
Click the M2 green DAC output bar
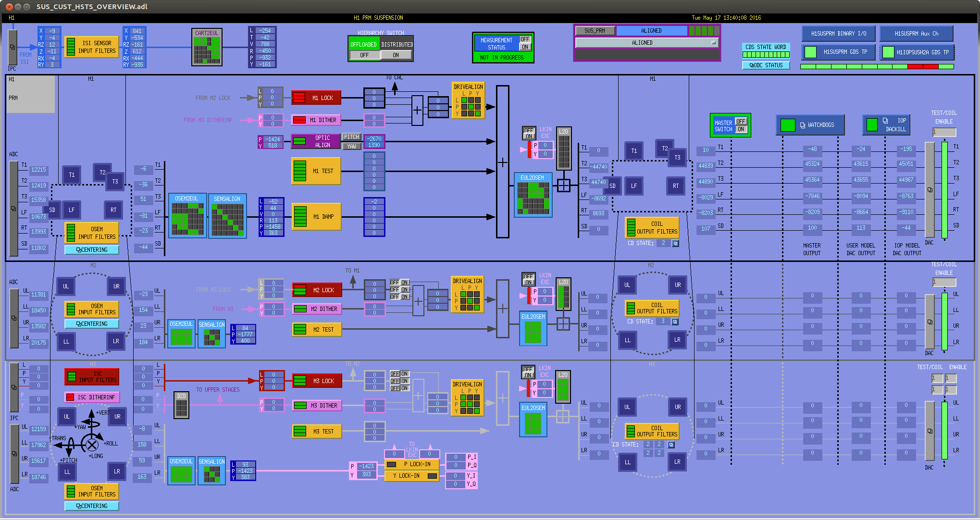pyautogui.click(x=944, y=321)
